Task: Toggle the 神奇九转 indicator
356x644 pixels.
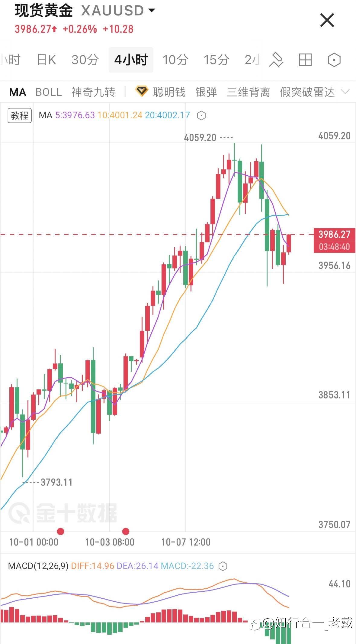Action: [93, 92]
